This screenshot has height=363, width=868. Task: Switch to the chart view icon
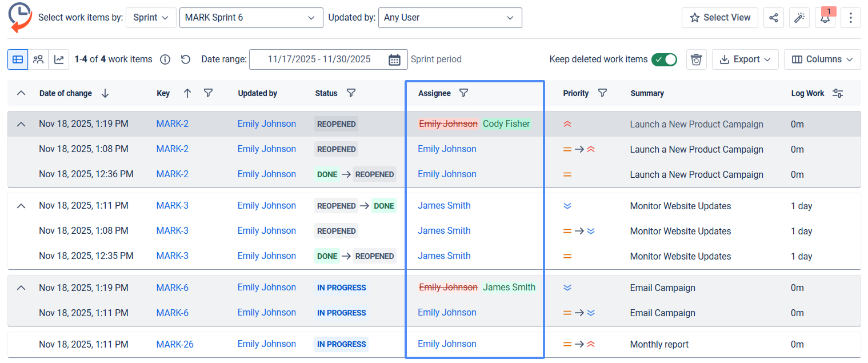59,59
